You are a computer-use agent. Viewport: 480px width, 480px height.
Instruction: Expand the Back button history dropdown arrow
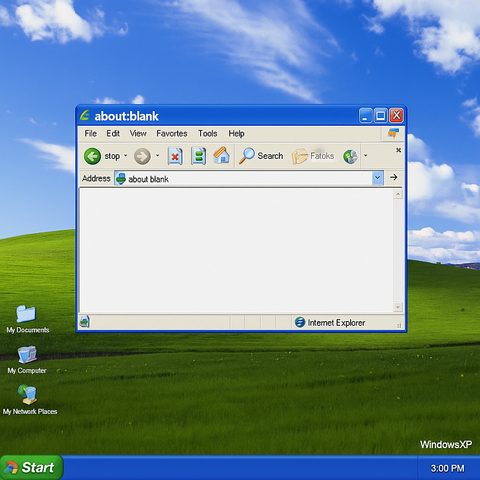[126, 156]
